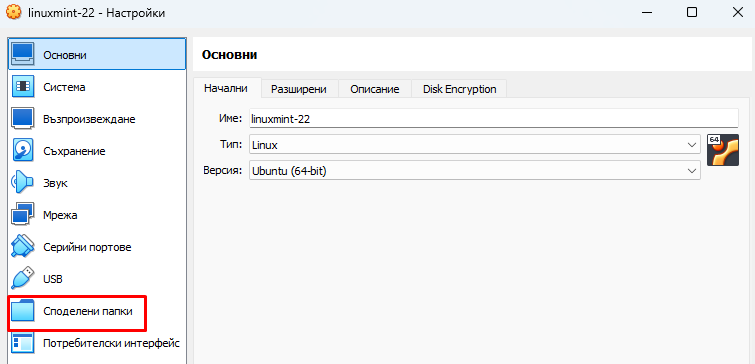Open Потребителски интерфейс settings section
The image size is (755, 364).
(97, 343)
